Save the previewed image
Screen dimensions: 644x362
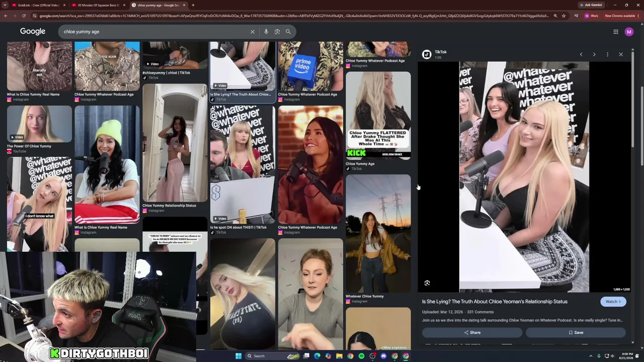click(576, 332)
